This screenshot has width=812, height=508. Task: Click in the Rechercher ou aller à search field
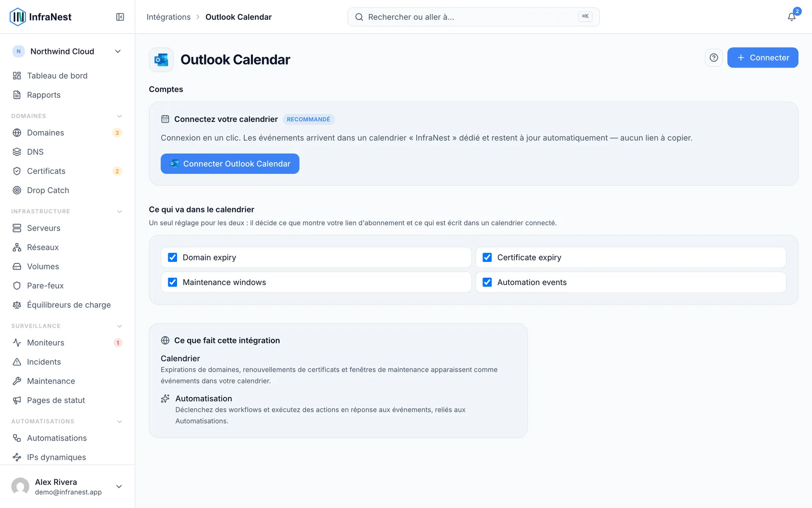[473, 17]
